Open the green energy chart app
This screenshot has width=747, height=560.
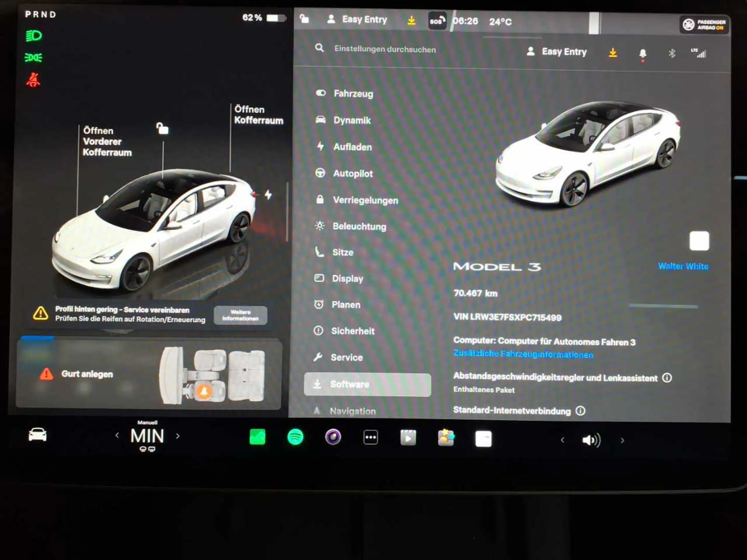[257, 437]
